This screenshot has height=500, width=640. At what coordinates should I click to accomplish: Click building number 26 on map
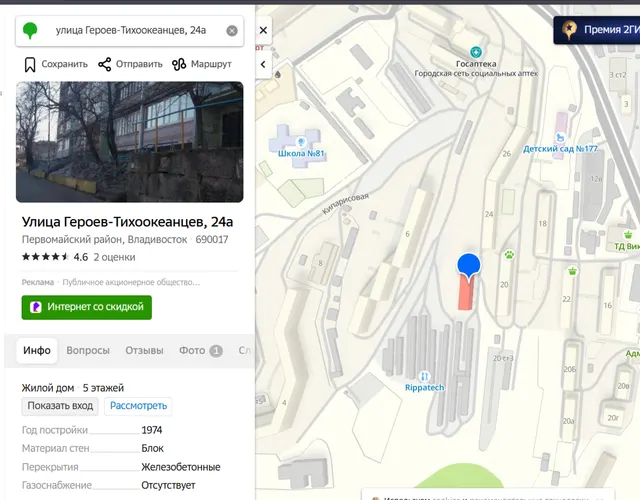[x=507, y=154]
